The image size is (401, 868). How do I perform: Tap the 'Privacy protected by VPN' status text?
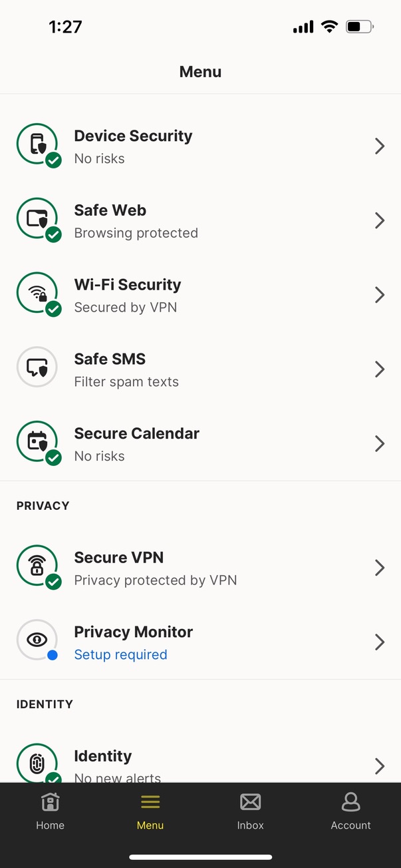click(x=156, y=580)
